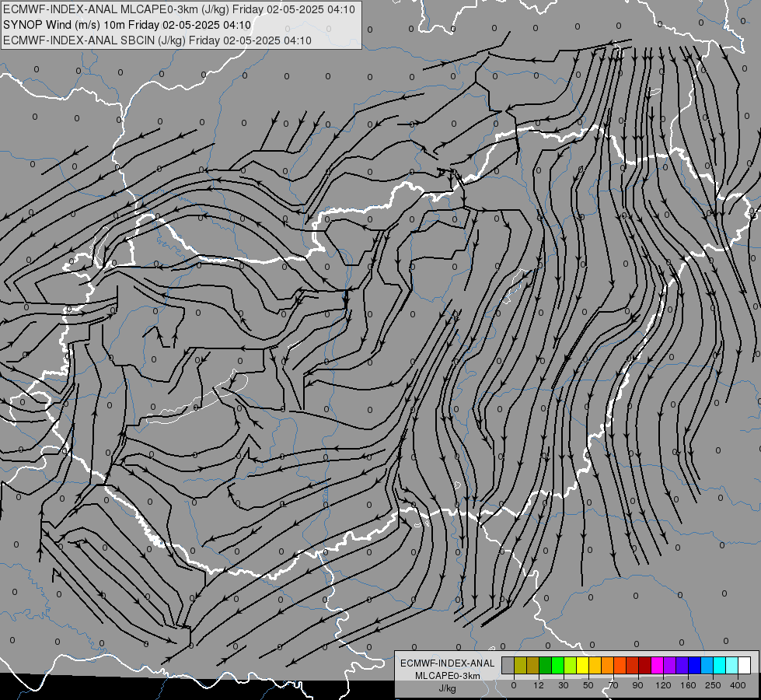Click the olive-yellow legend swatch

(x=520, y=665)
